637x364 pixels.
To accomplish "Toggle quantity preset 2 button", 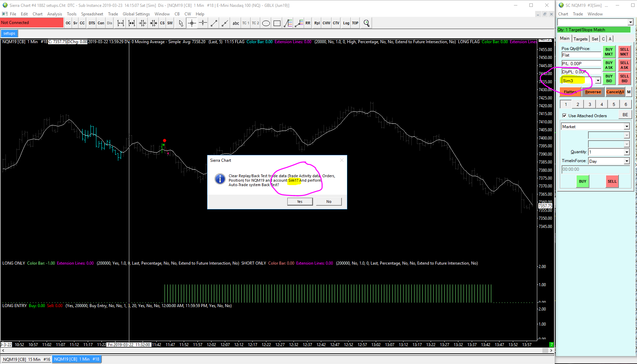I will tap(578, 104).
